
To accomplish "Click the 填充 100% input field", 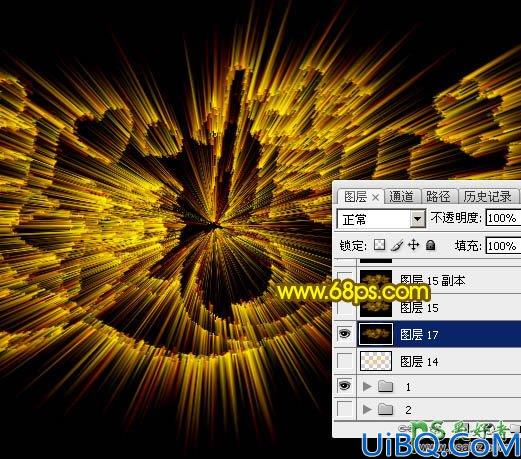I will [x=503, y=246].
